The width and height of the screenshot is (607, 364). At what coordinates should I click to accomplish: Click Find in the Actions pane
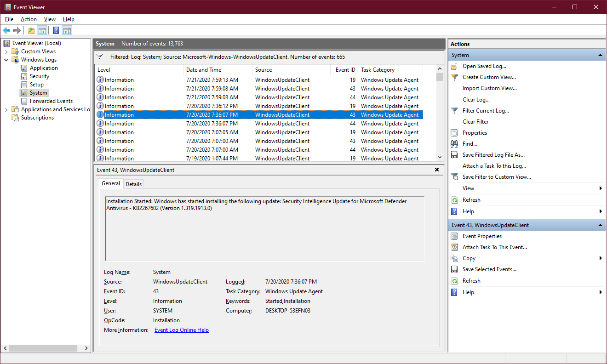(x=470, y=144)
